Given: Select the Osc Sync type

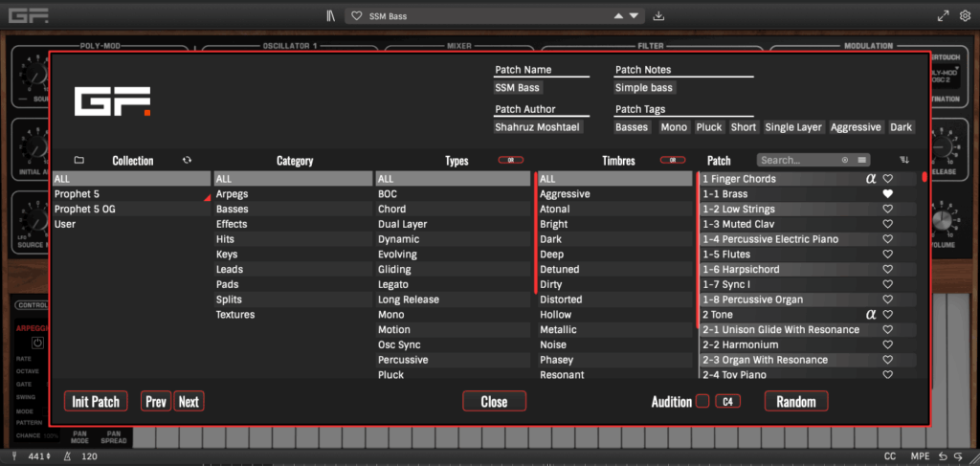Looking at the screenshot, I should (453, 344).
